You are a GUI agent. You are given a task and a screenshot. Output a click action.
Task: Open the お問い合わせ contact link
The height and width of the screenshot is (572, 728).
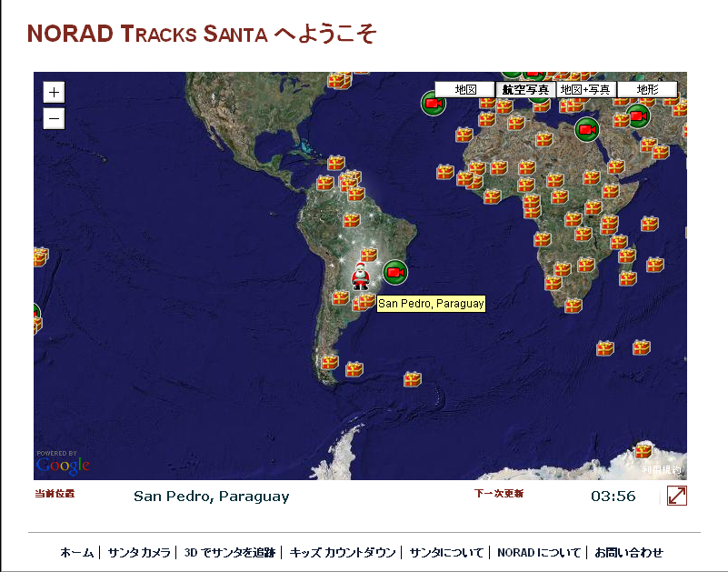(629, 553)
